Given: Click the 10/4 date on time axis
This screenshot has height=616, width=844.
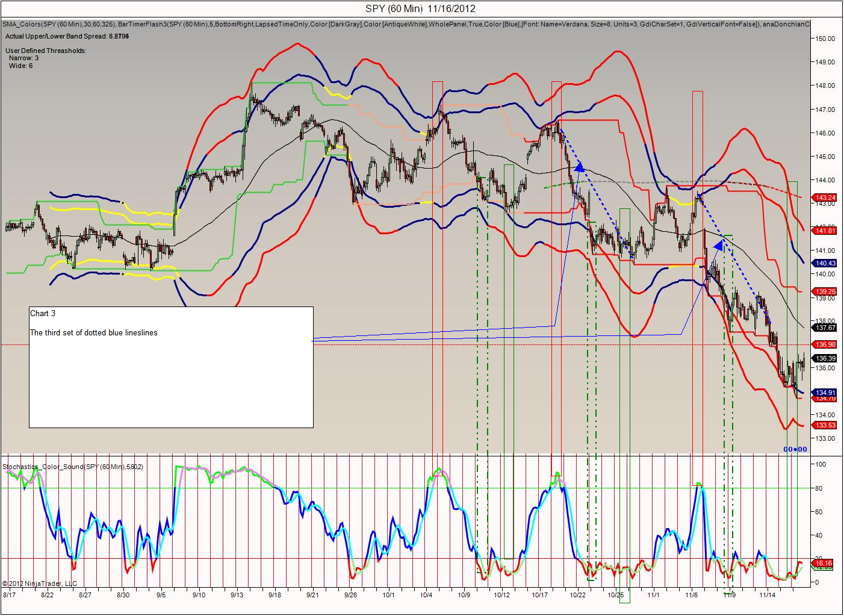Looking at the screenshot, I should click(426, 595).
